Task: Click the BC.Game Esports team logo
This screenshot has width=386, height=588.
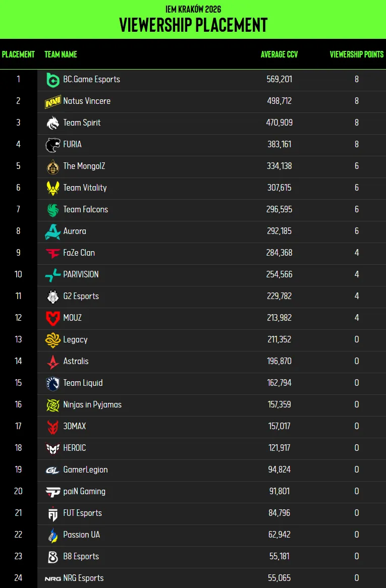Action: [x=52, y=80]
